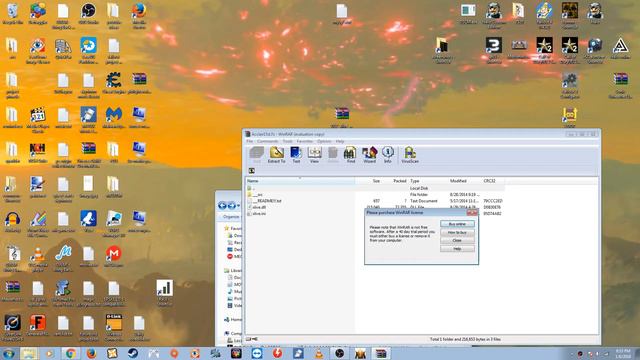Click the Help button in license dialog
640x360 pixels.
point(457,249)
